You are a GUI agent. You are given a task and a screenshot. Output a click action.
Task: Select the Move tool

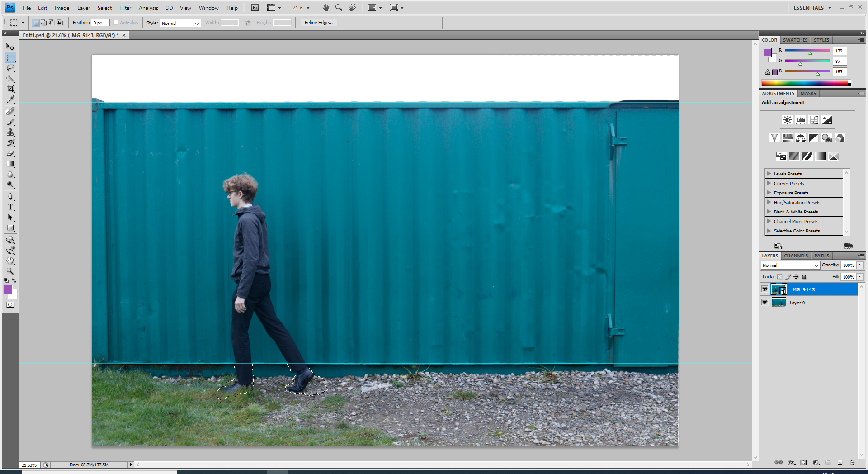[x=10, y=47]
